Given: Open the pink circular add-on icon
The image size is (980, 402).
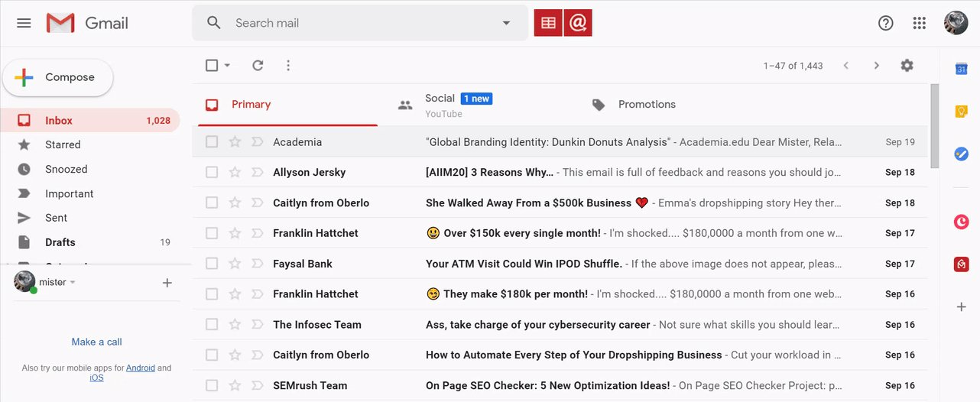Looking at the screenshot, I should point(962,222).
